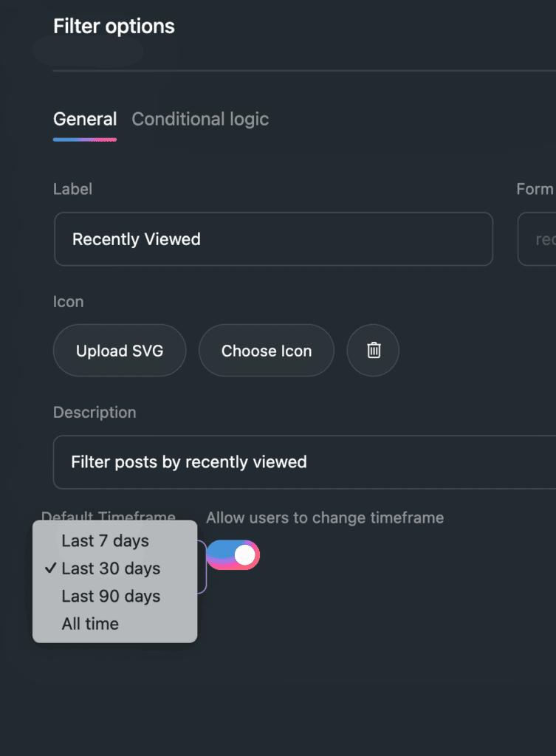Viewport: 556px width, 756px height.
Task: Choose Last 7 days from the dropdown
Action: click(106, 541)
